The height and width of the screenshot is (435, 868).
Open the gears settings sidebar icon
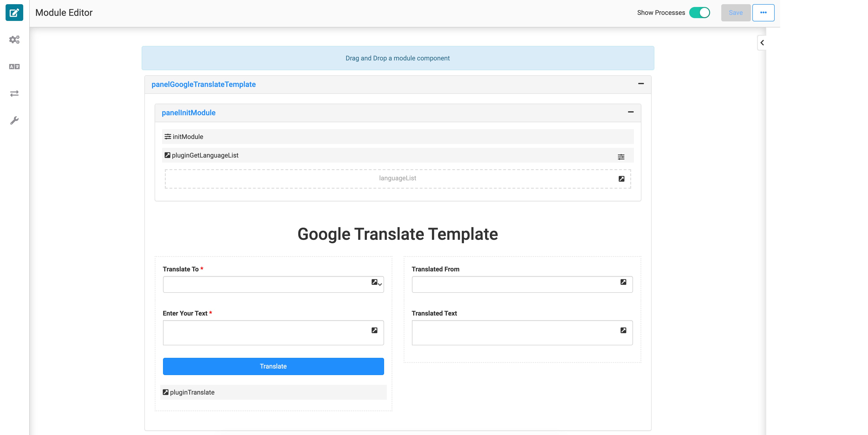pyautogui.click(x=14, y=40)
